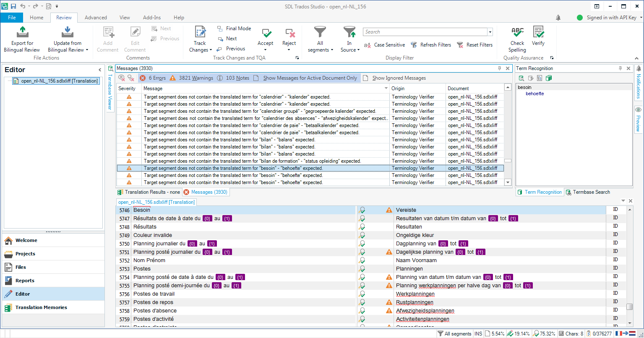The width and height of the screenshot is (644, 338).
Task: Click the Redo arrow in title bar
Action: pos(35,6)
